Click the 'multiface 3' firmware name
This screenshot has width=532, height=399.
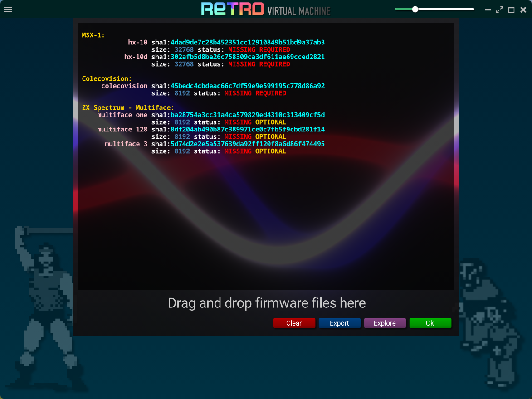point(126,144)
